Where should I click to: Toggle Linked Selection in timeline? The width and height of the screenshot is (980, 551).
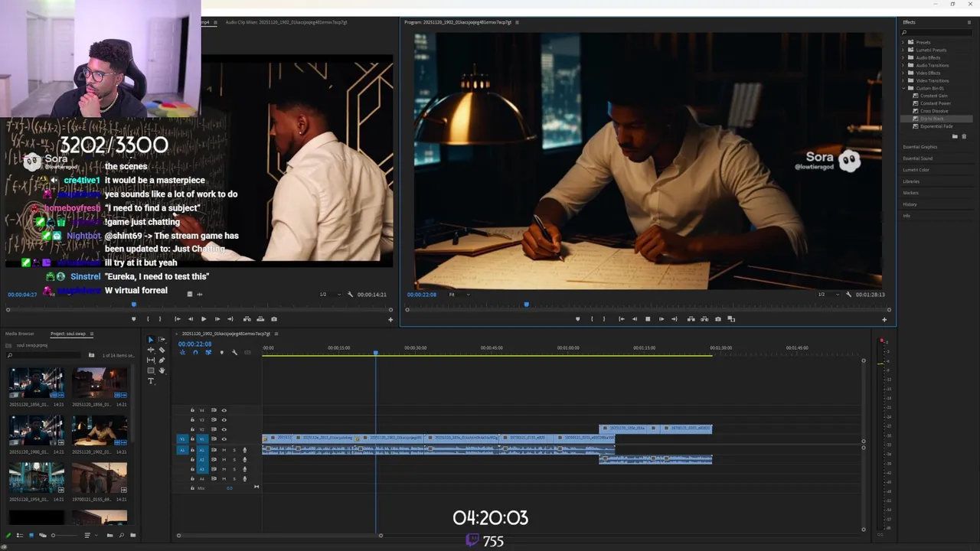click(x=208, y=352)
